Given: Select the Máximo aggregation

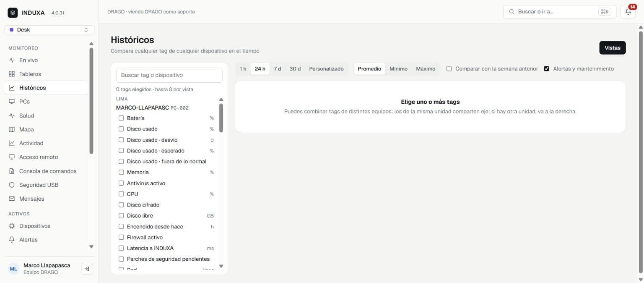Looking at the screenshot, I should 426,69.
